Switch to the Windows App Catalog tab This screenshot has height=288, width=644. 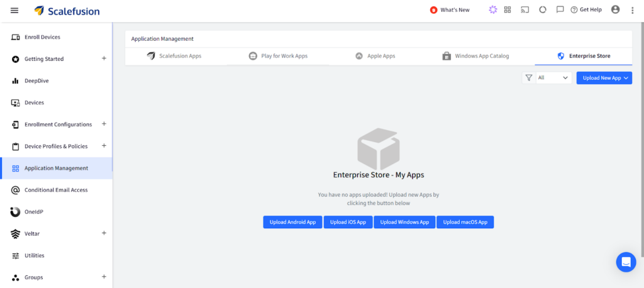(475, 56)
